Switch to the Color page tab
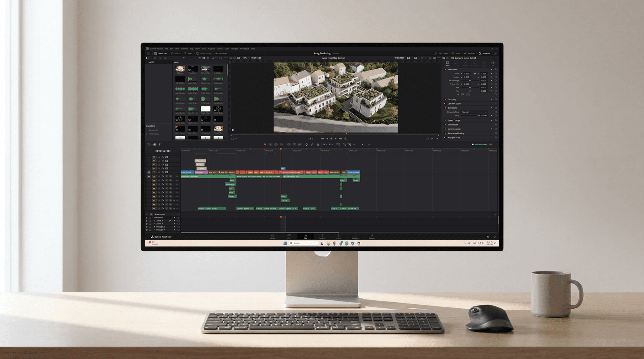Screen dimensions: 644x359 point(339,236)
